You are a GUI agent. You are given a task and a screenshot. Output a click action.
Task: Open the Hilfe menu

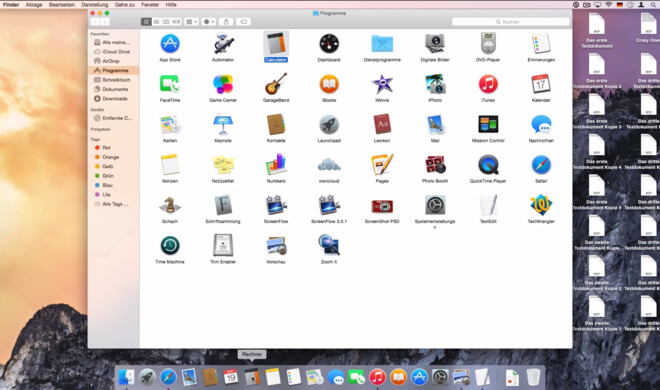point(171,5)
